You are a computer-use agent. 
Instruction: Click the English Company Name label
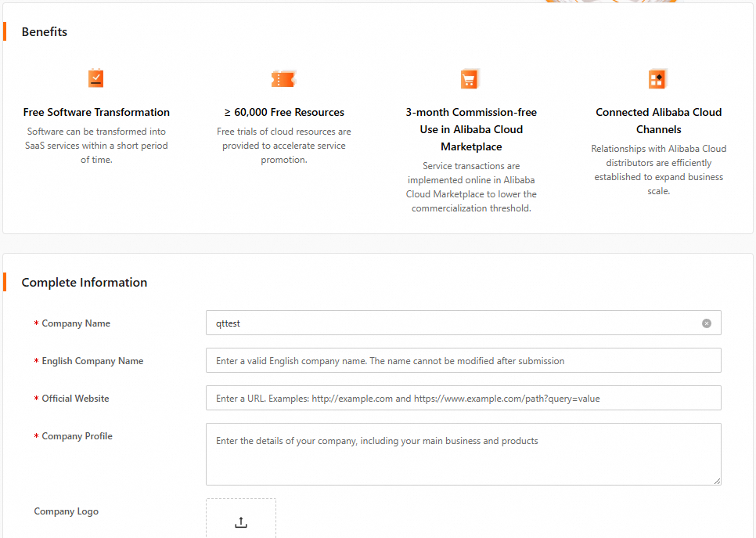(92, 361)
